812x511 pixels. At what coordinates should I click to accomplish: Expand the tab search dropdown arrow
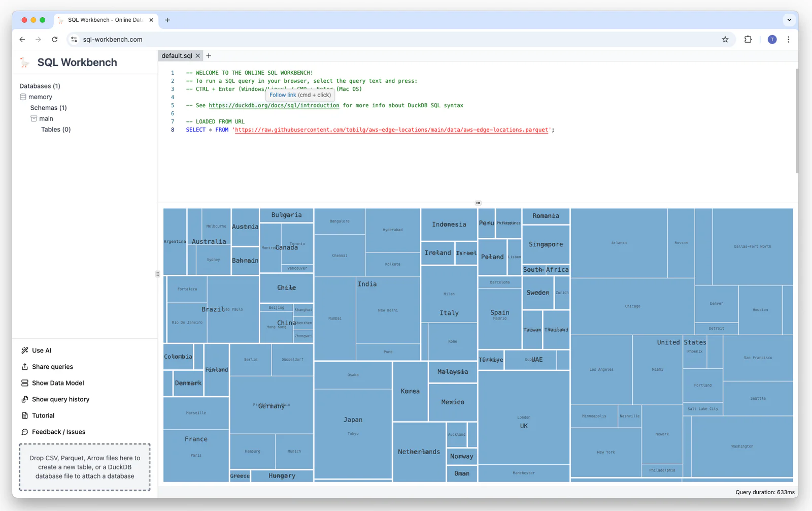point(789,20)
